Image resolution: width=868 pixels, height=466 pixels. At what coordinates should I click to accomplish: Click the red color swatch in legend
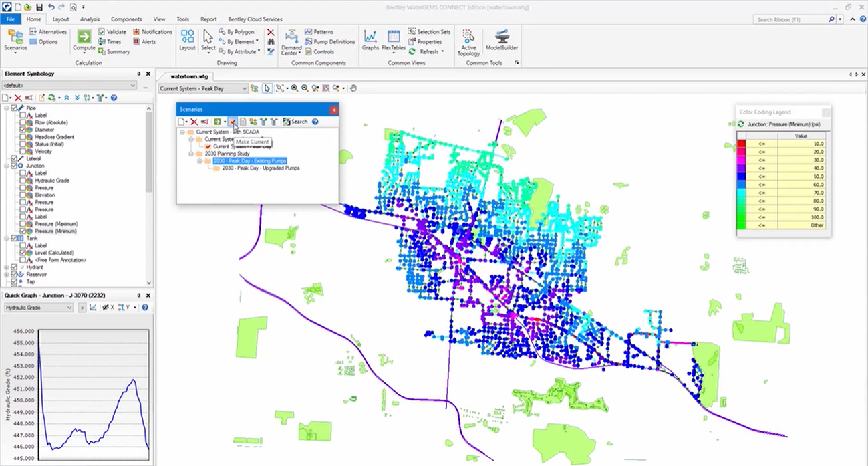click(x=741, y=144)
